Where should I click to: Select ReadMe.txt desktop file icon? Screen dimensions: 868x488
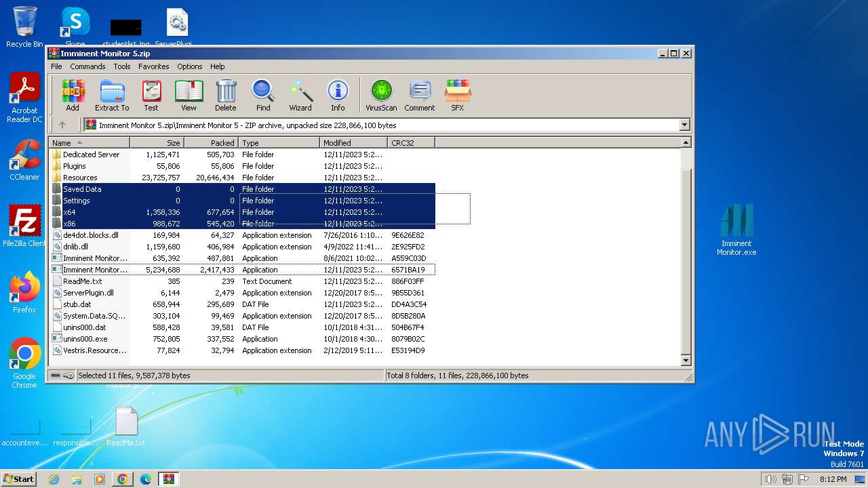pos(126,427)
